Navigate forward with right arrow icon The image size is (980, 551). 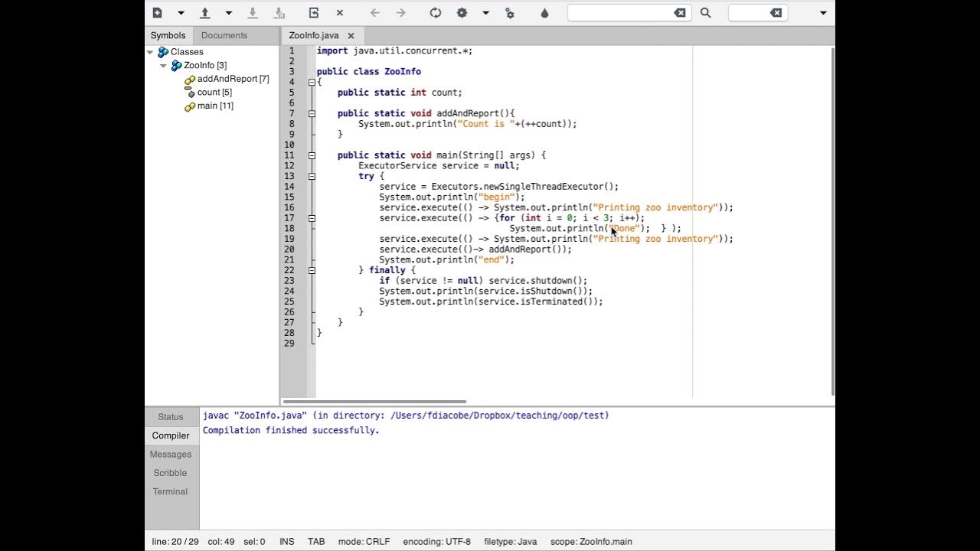400,12
